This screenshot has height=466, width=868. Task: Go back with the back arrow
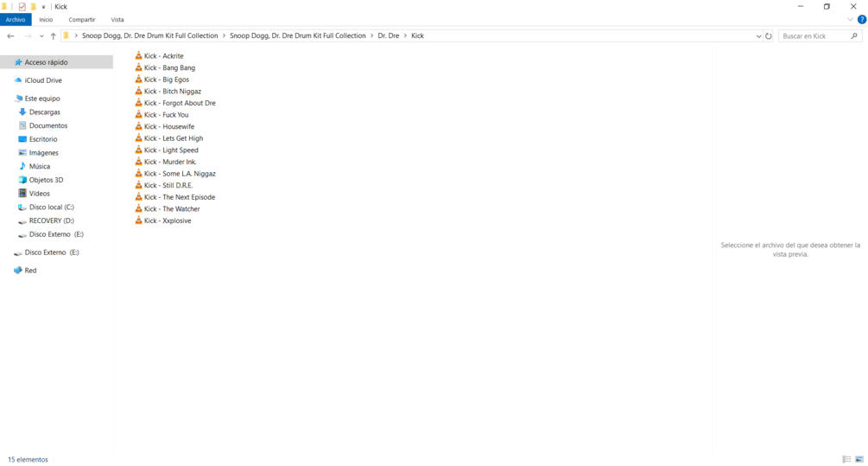pos(10,36)
